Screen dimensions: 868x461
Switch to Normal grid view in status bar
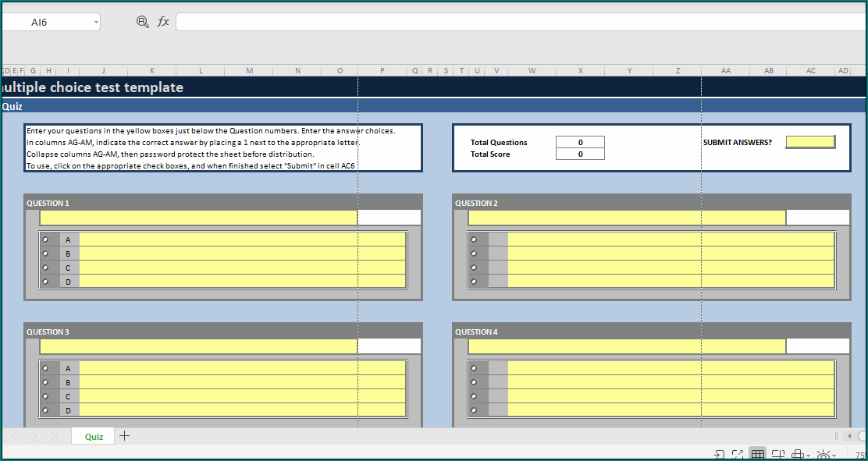click(757, 455)
